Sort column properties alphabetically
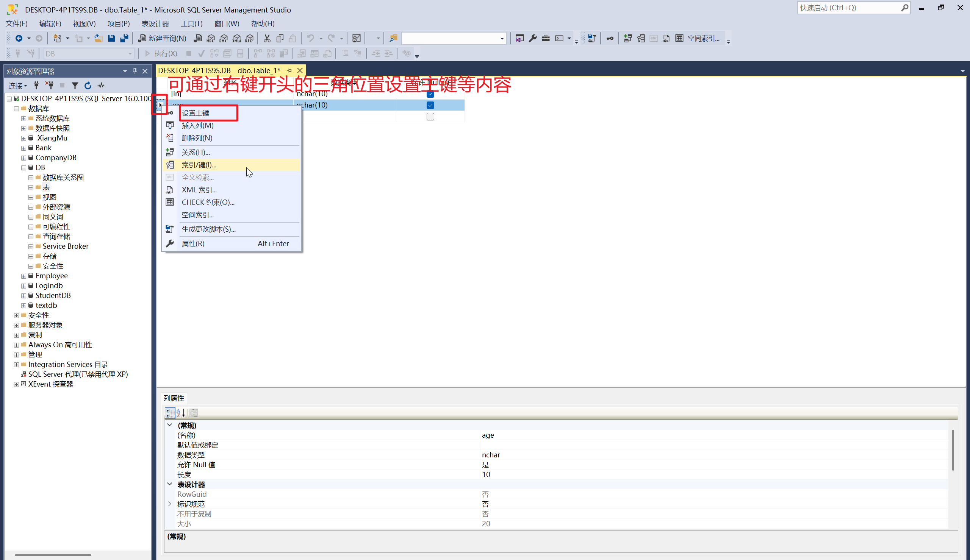Viewport: 970px width, 560px height. pos(181,413)
